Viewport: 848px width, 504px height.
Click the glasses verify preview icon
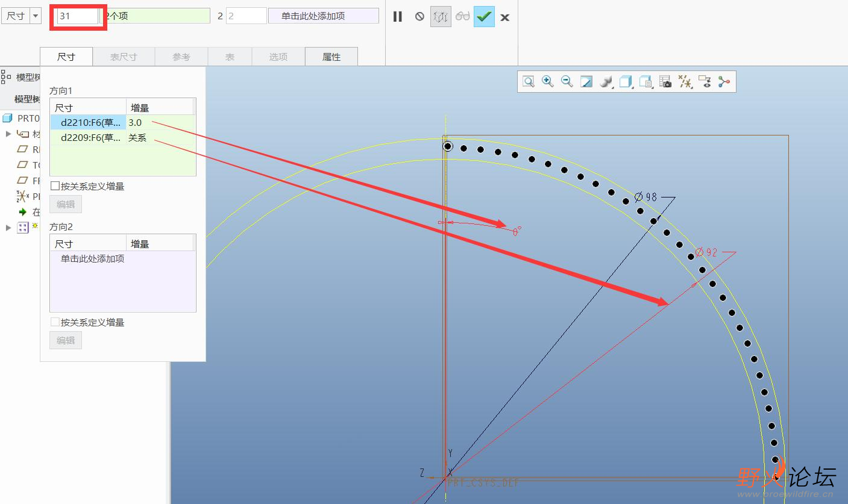coord(462,17)
